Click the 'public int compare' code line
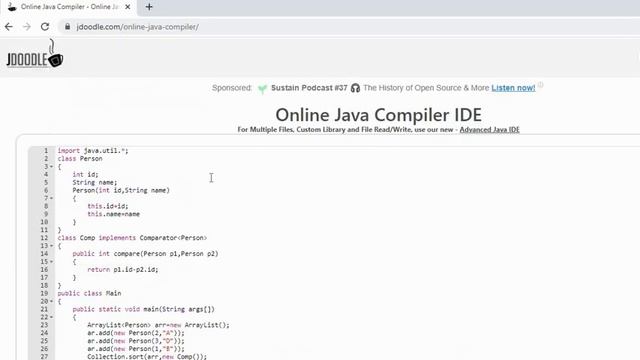Viewport: 640px width, 360px height. pyautogui.click(x=145, y=254)
